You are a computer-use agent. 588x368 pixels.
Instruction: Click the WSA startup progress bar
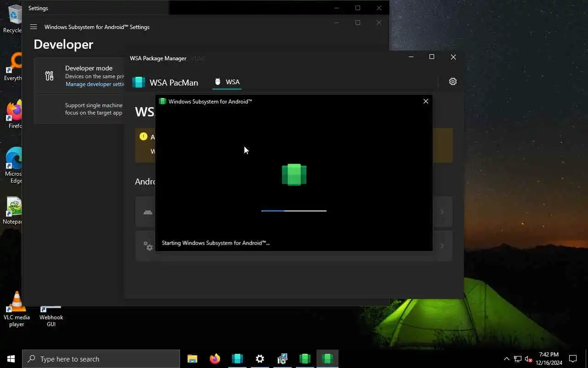(294, 211)
